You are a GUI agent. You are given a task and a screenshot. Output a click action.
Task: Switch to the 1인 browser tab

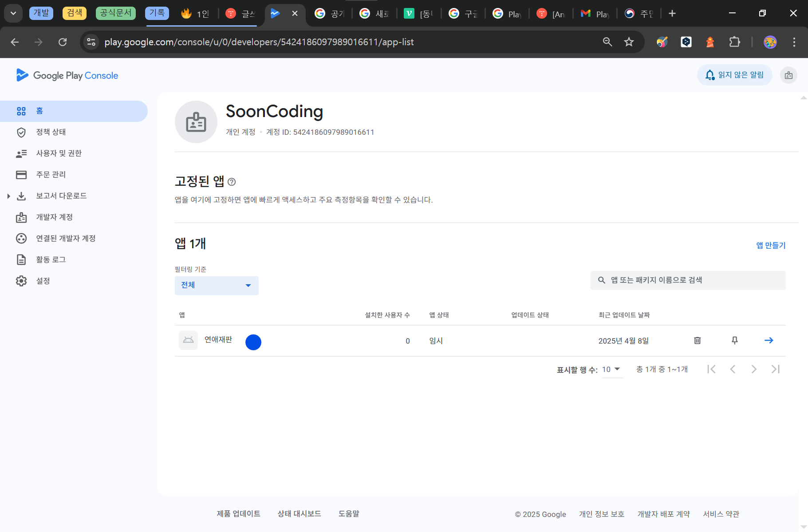(x=196, y=14)
